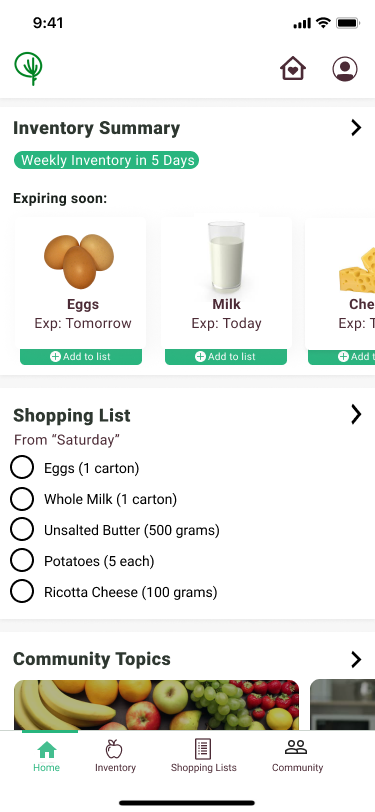Screen dimensions: 375x812
Task: Check off Eggs (1 carton)
Action: point(22,468)
